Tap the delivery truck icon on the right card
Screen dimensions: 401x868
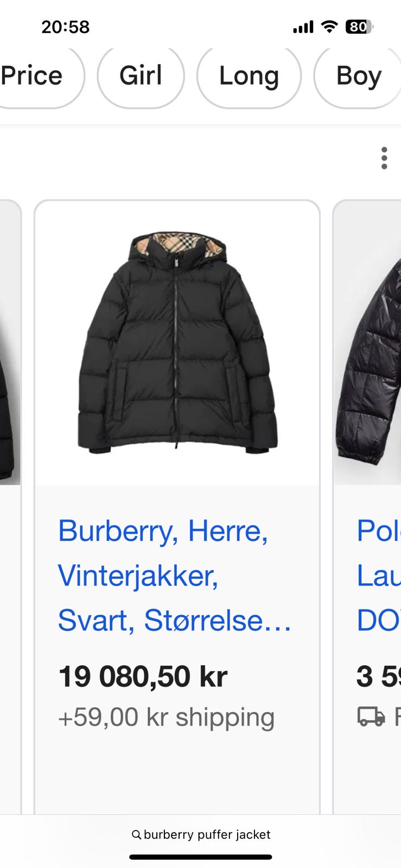pyautogui.click(x=371, y=716)
